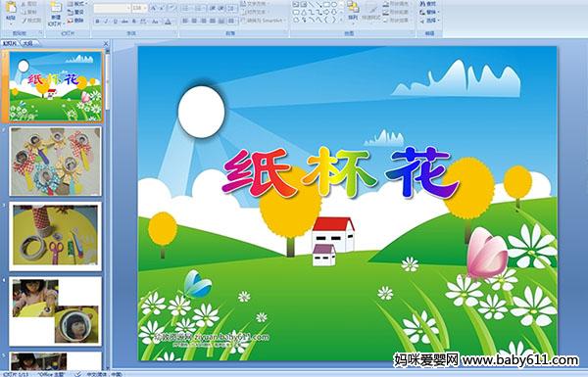
Task: Toggle Italic formatting
Action: 106,22
